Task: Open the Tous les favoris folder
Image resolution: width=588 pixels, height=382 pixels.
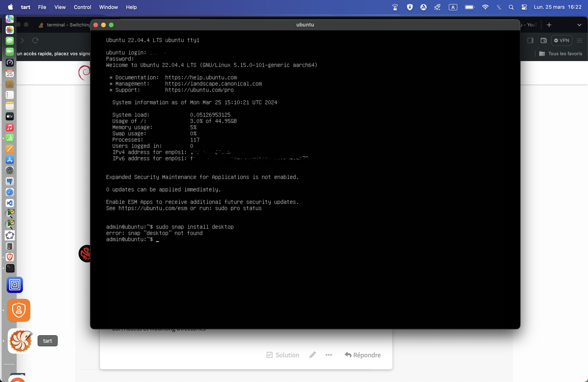Action: 560,54
